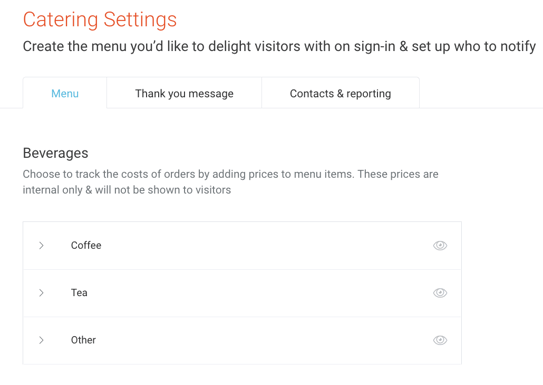Click empty tab bar space beside Contacts & reporting
The width and height of the screenshot is (543, 385).
coord(481,93)
